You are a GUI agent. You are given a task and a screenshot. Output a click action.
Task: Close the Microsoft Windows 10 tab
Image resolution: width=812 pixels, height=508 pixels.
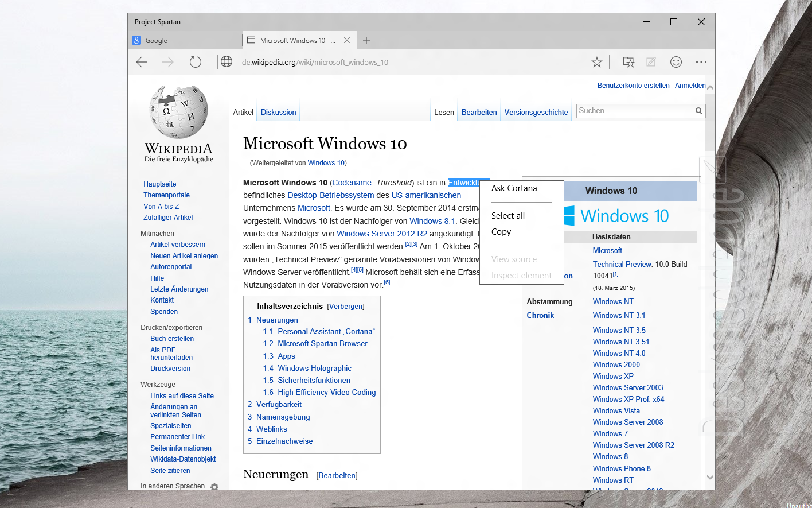tap(347, 40)
